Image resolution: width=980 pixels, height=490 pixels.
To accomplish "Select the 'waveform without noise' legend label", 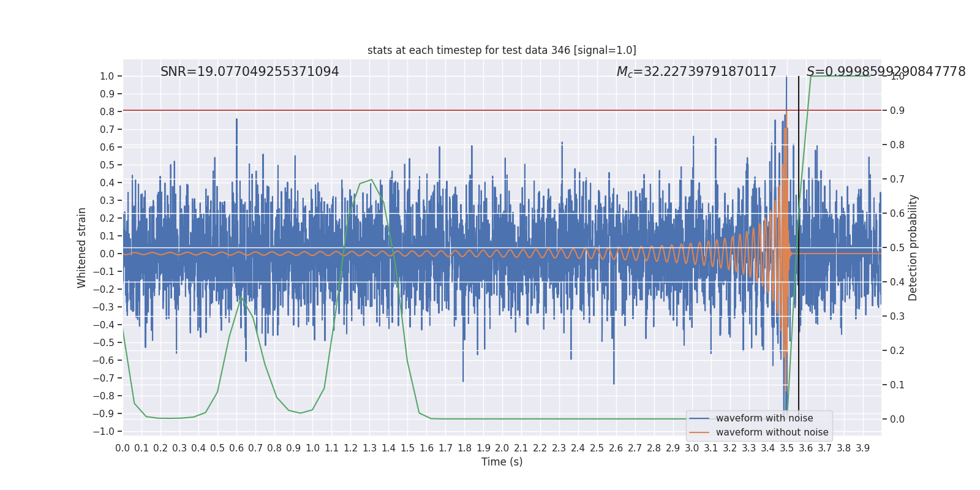I will tap(772, 432).
